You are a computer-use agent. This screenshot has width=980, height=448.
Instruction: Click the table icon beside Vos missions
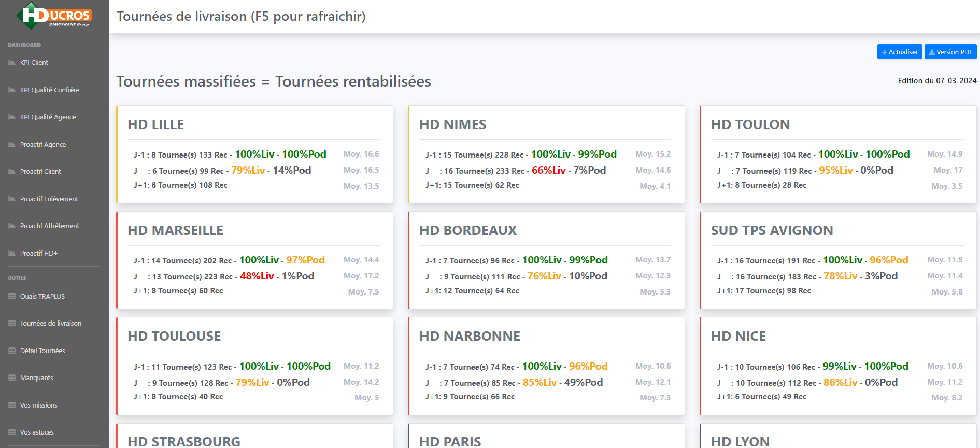[x=12, y=405]
